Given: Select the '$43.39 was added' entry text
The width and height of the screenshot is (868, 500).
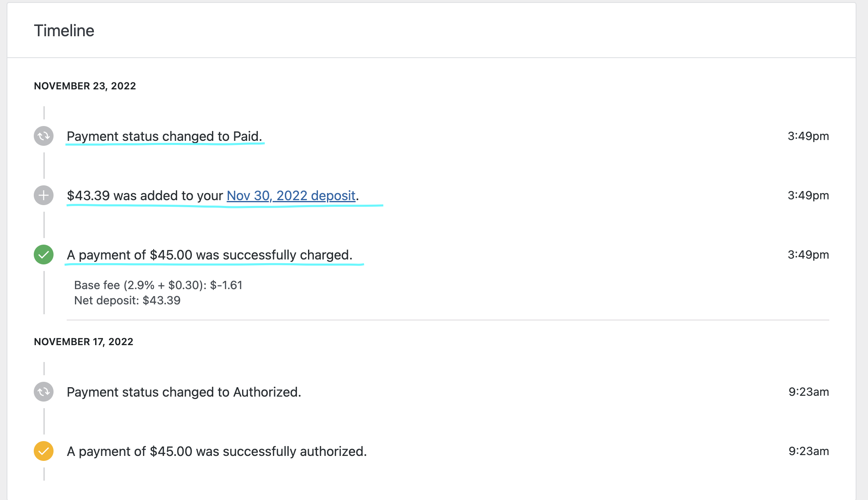Looking at the screenshot, I should [213, 196].
